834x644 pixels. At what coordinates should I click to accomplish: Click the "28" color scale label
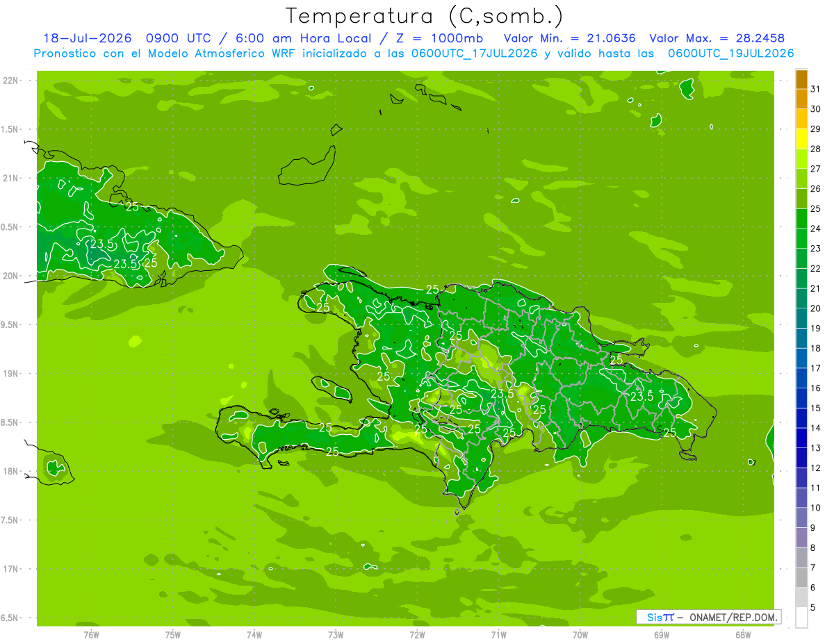tap(816, 149)
